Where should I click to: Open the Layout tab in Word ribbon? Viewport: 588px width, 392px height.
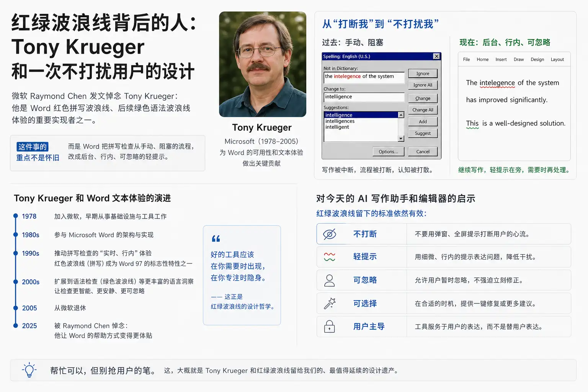pyautogui.click(x=557, y=59)
